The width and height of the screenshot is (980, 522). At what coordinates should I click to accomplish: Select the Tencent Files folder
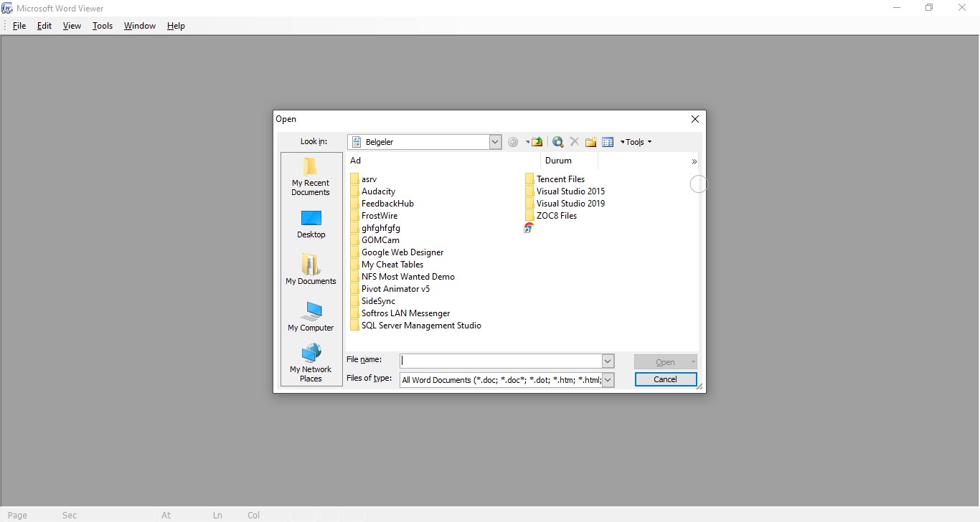(x=555, y=179)
